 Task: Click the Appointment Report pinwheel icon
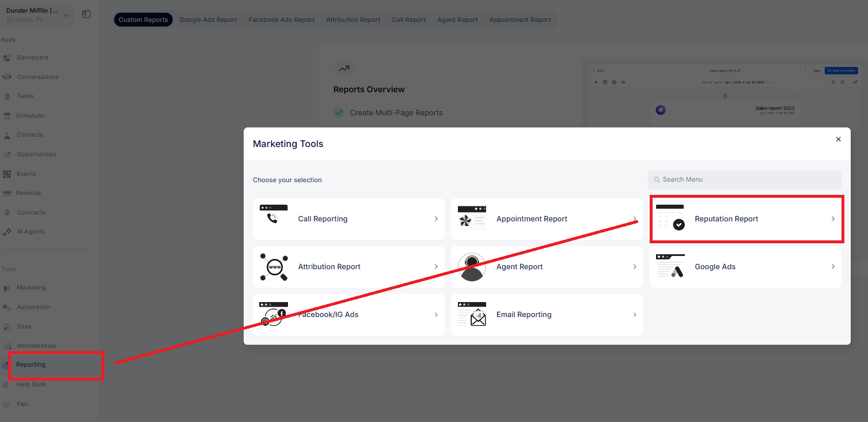pos(472,218)
